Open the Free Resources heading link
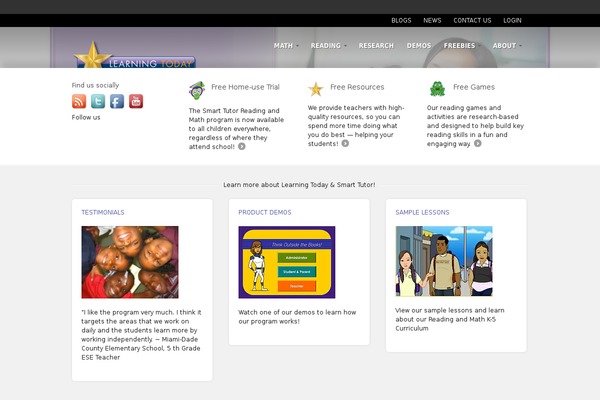This screenshot has width=600, height=400. (357, 87)
